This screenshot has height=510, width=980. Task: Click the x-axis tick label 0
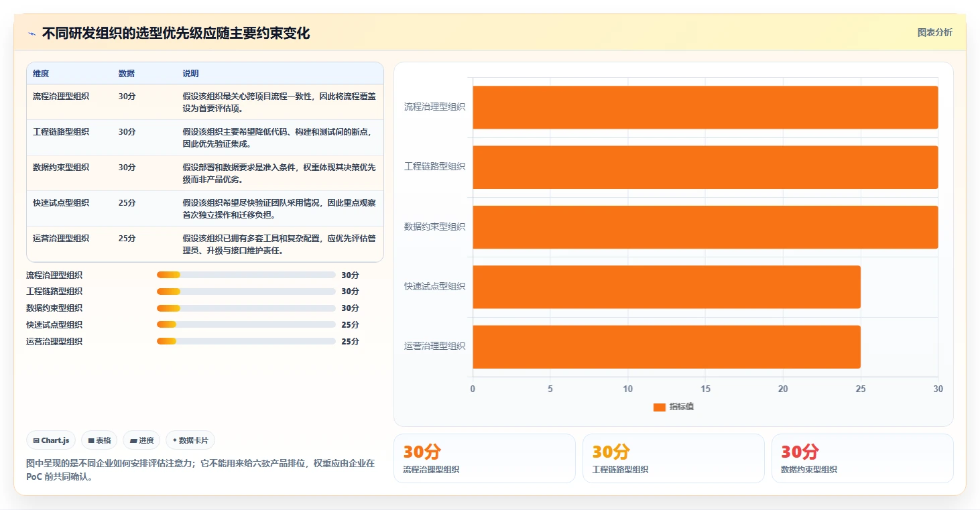point(473,389)
